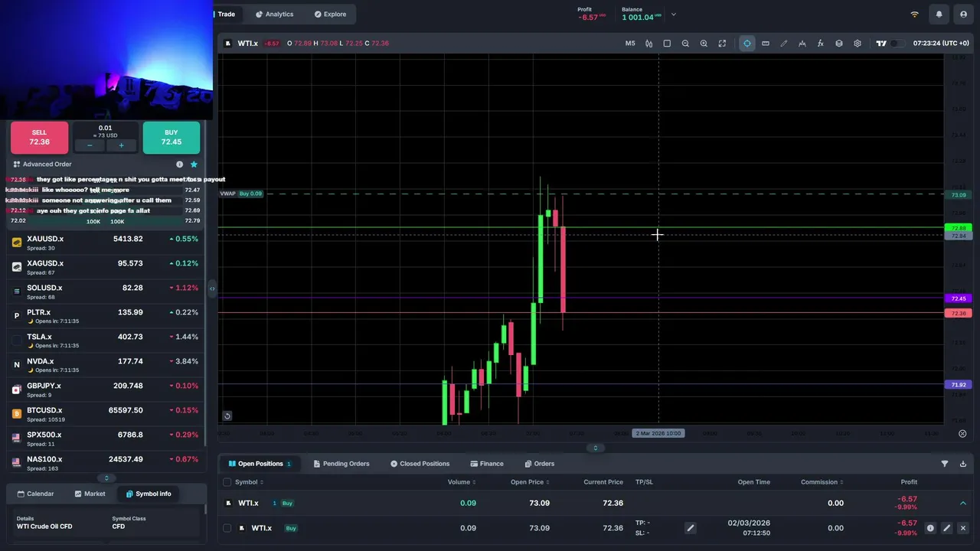Screen dimensions: 980x551
Task: Open the M5 timeframe selector
Action: coord(630,44)
